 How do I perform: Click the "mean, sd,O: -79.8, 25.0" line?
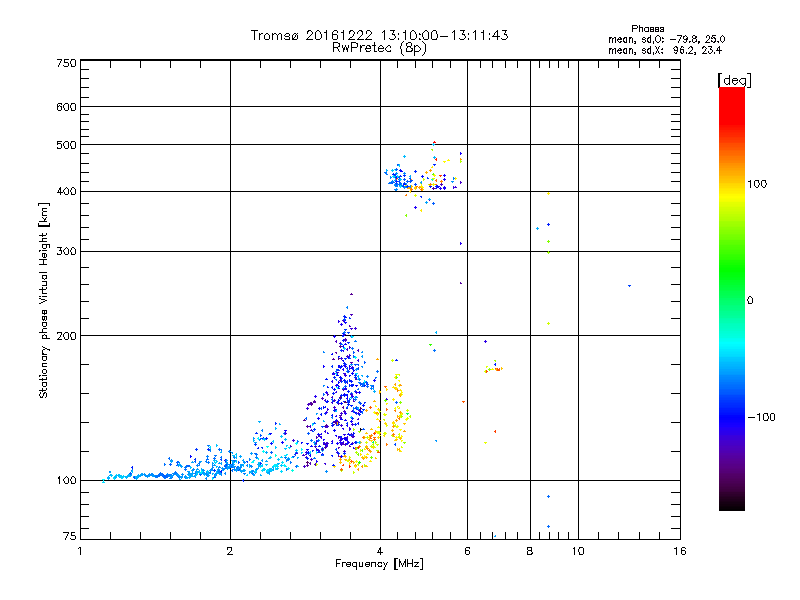click(666, 39)
